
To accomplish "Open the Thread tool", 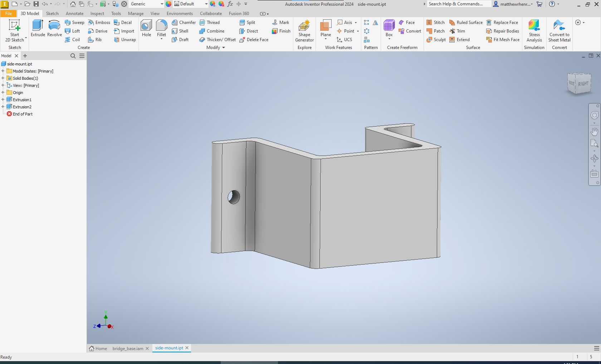I will [x=210, y=23].
